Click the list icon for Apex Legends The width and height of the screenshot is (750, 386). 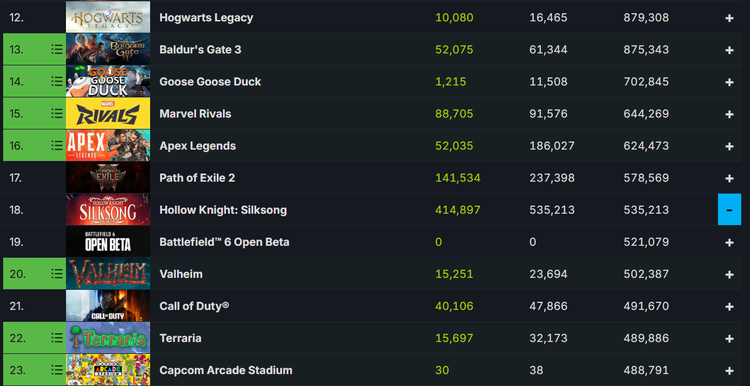coord(57,145)
